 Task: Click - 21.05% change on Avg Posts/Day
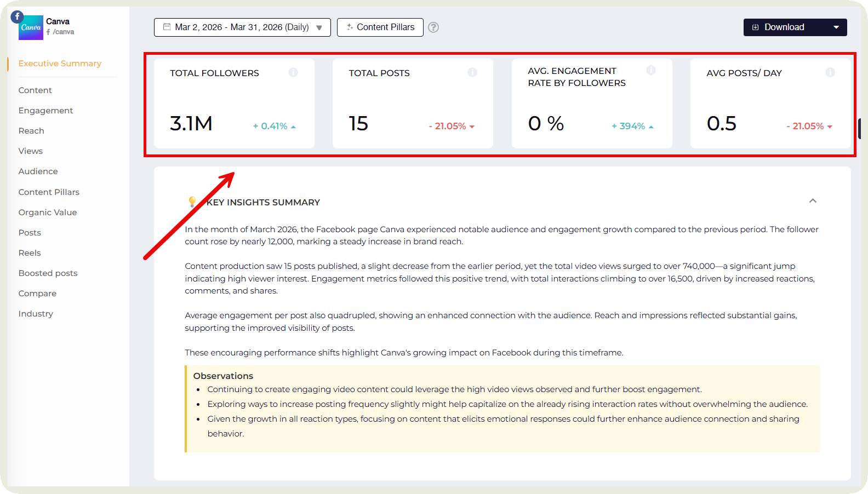809,126
